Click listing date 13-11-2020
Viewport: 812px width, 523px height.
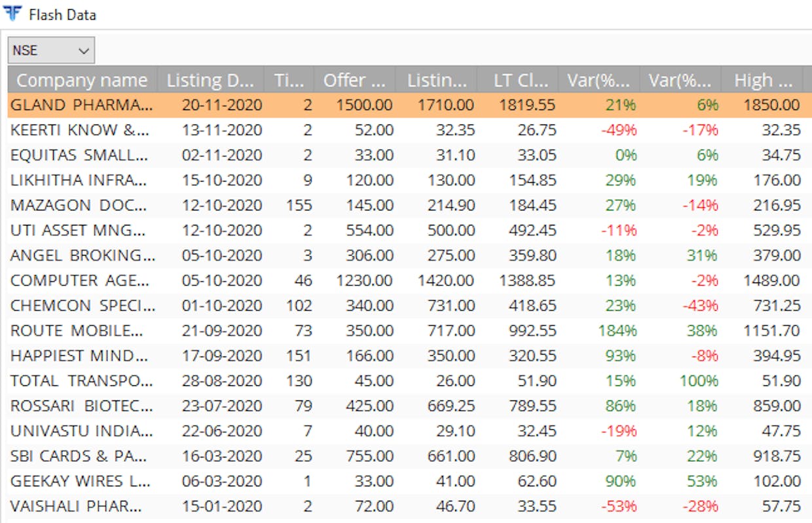(x=222, y=130)
